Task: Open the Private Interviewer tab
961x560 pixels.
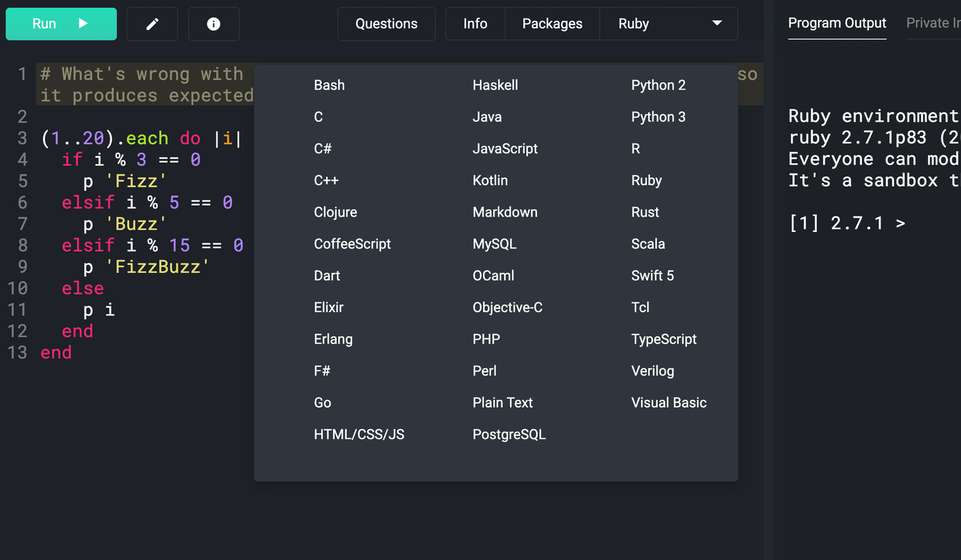Action: tap(933, 23)
